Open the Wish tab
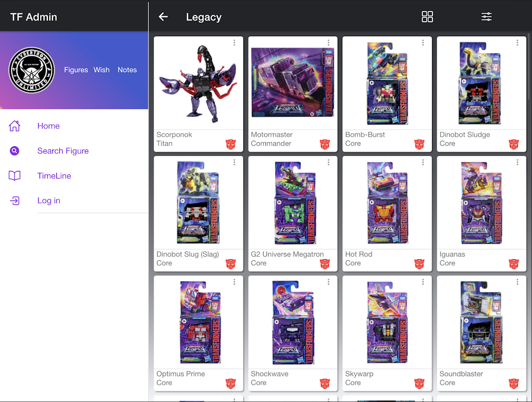 (101, 70)
